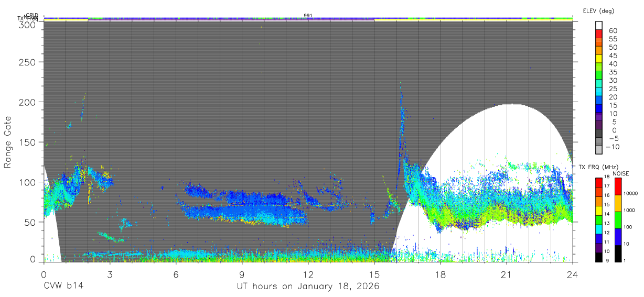The image size is (644, 297).
Task: Pick the purple ELEV swatch between 10 and 5
Action: coord(599,117)
